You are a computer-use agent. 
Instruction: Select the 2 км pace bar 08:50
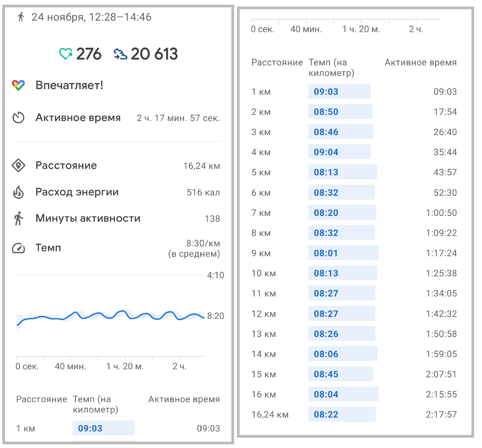tap(340, 111)
